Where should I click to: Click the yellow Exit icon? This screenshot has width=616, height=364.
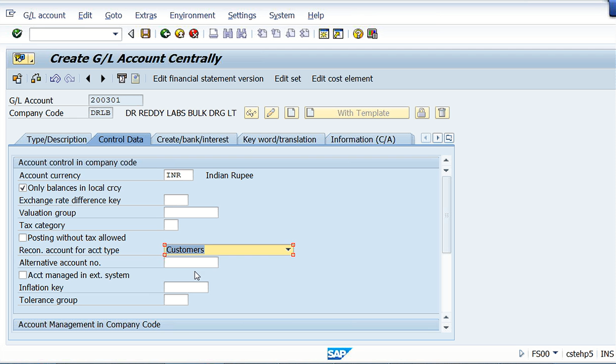point(179,34)
